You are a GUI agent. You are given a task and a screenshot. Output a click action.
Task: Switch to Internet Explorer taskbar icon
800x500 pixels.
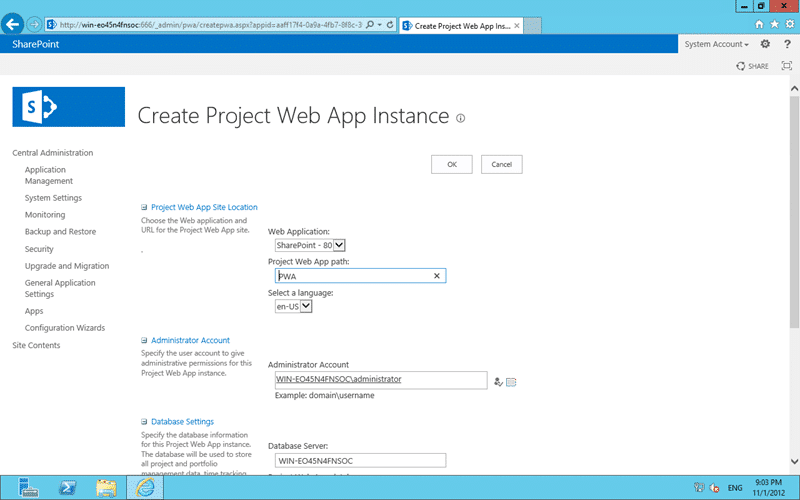pos(145,488)
